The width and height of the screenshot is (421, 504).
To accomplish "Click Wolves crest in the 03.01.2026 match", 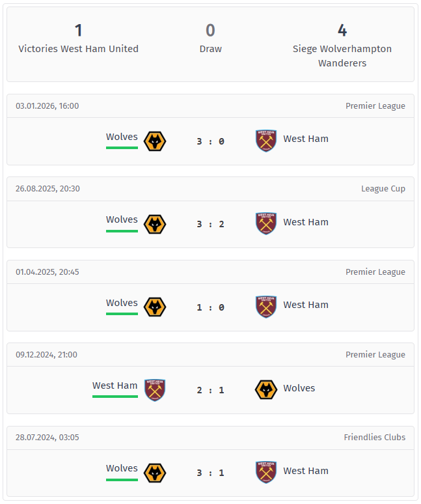I will [154, 141].
